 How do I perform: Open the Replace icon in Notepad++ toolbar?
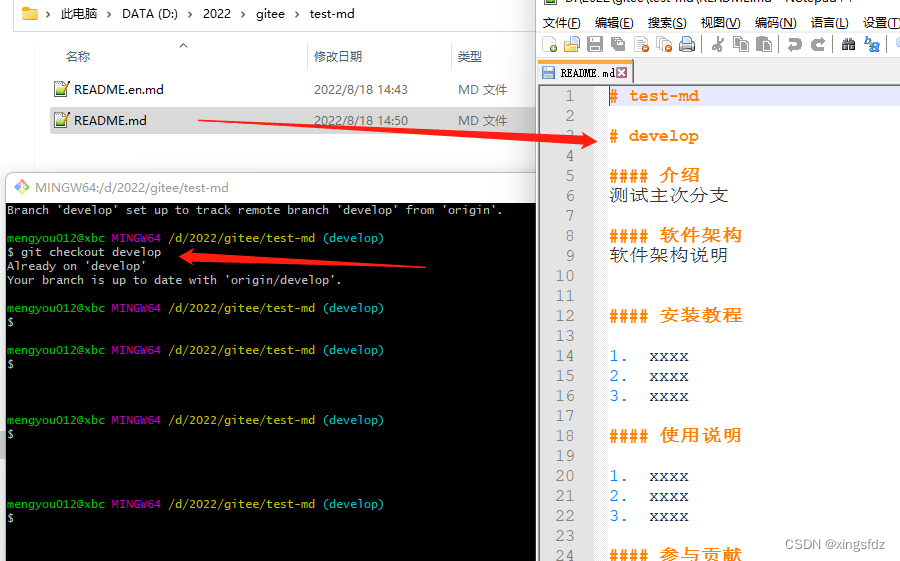point(872,44)
